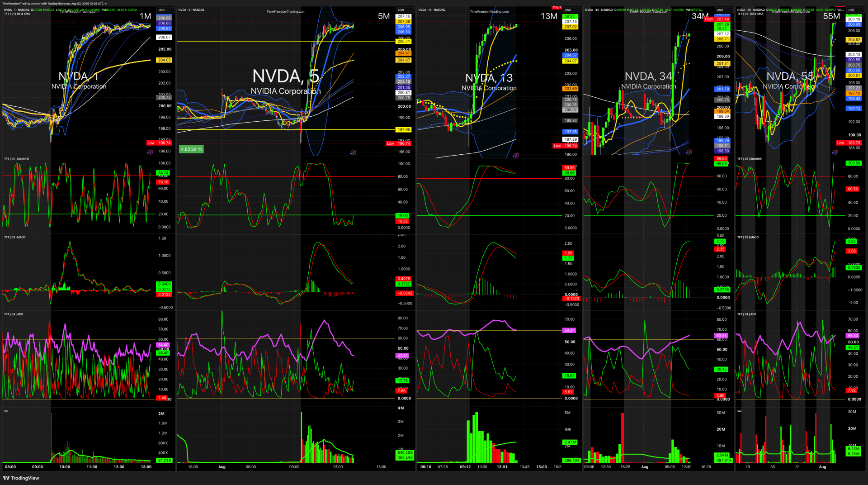The width and height of the screenshot is (868, 485).
Task: Click the yellow 197.95 price label, 5M chart
Action: click(x=404, y=130)
